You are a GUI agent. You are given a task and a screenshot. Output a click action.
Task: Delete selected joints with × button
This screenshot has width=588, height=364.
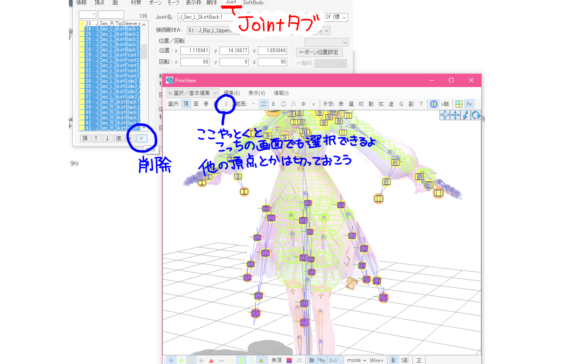pyautogui.click(x=142, y=138)
